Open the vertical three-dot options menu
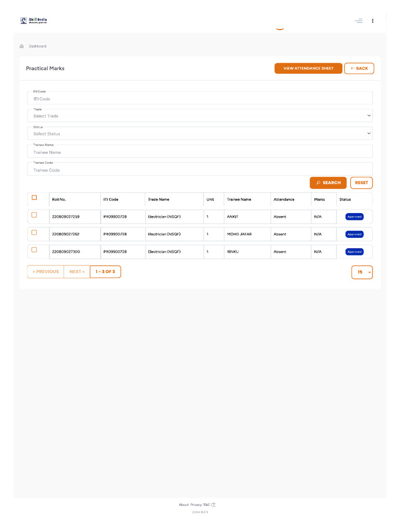The image size is (399, 532). tap(373, 21)
